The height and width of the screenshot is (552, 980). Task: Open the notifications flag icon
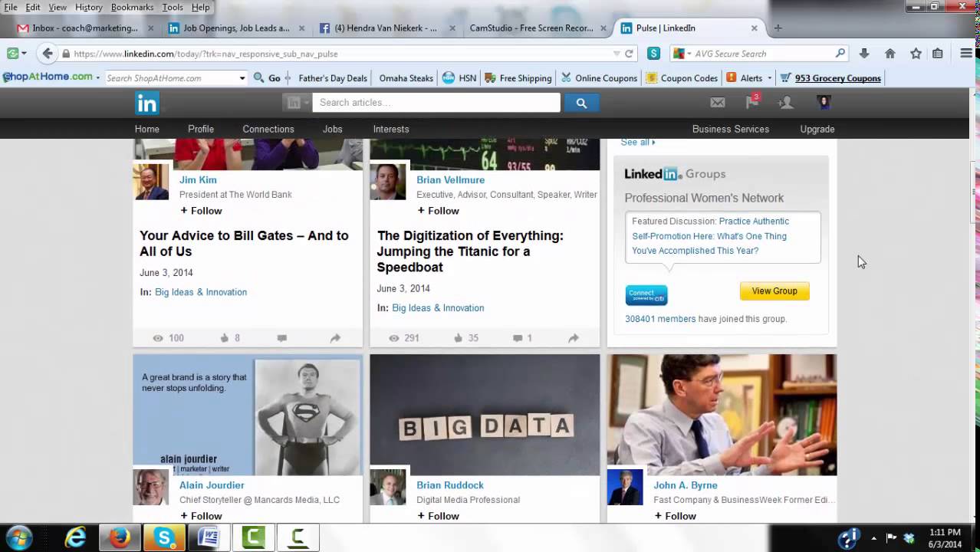(751, 103)
